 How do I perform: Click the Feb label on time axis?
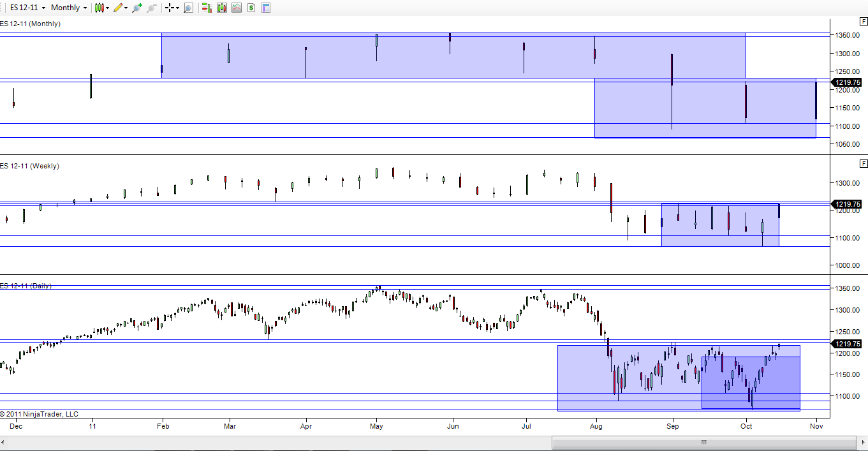point(163,425)
